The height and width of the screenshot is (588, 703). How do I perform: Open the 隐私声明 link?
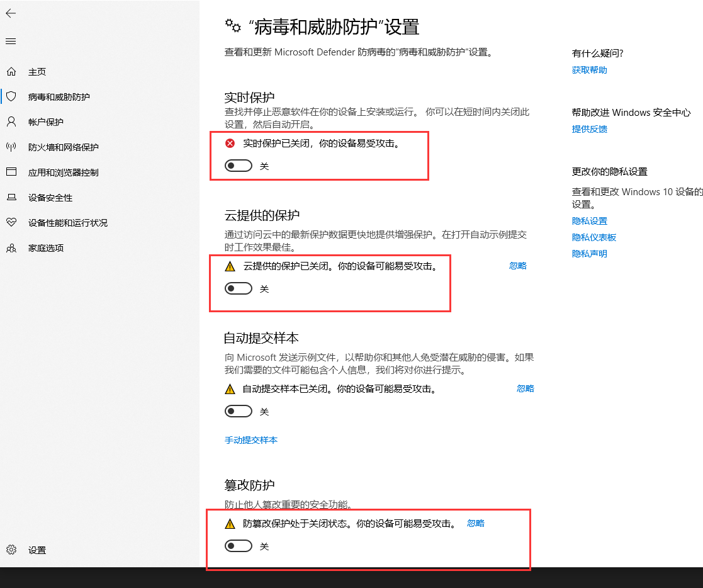tap(590, 254)
